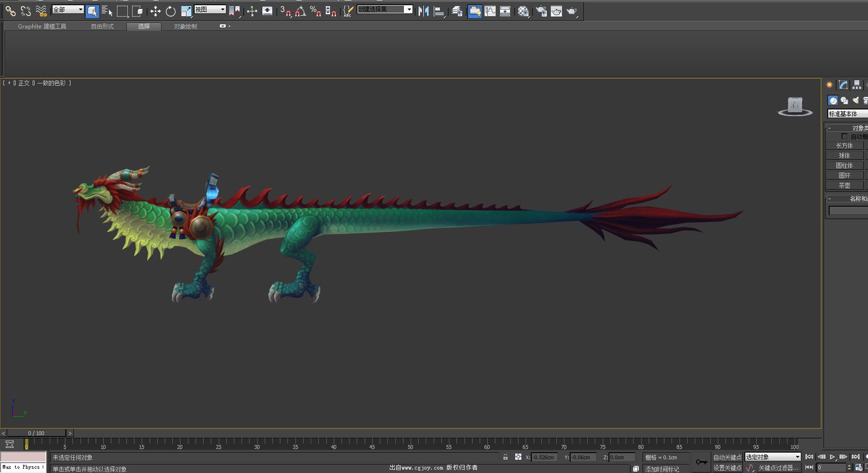This screenshot has width=868, height=473.
Task: Toggle the 自动关键点 auto key button
Action: click(x=727, y=457)
